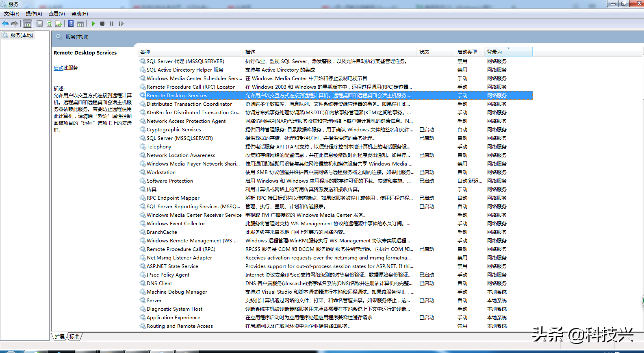Click gear icon beside Routing and Remote Access
The image size is (644, 353).
click(143, 326)
